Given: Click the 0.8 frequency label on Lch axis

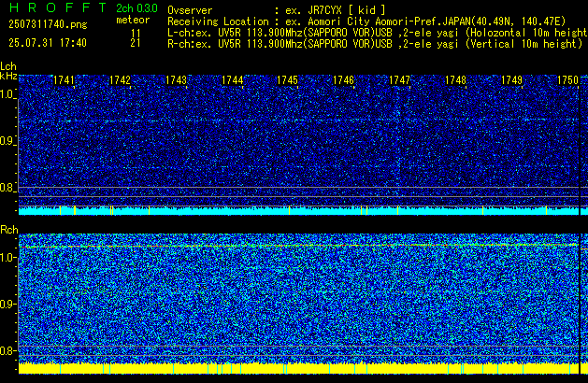Looking at the screenshot, I should [x=7, y=188].
